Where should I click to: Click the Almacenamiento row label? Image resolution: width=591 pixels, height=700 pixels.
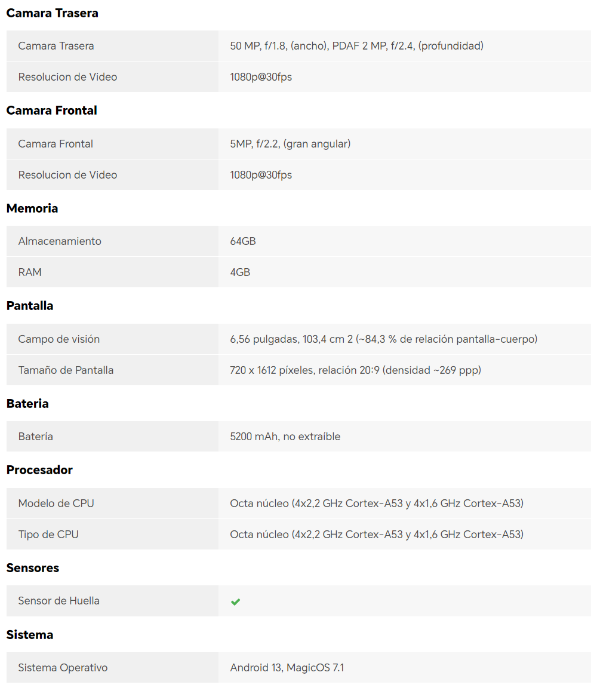click(60, 241)
